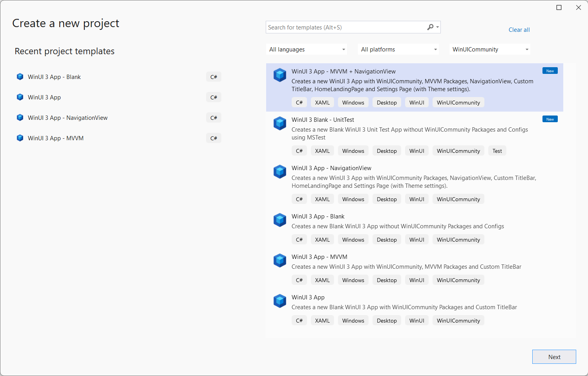The image size is (588, 376).
Task: Click C# tag under plain WinUI 3 App template
Action: click(299, 321)
